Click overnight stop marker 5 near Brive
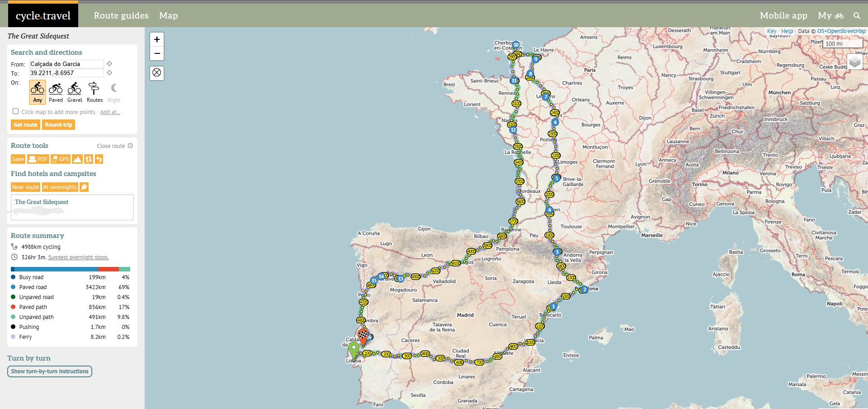 (x=557, y=178)
